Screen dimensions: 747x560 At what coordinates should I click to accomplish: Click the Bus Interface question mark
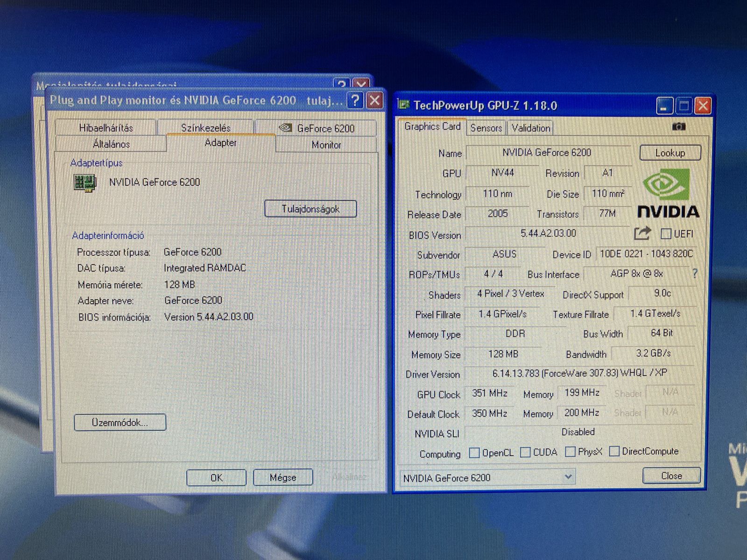tap(695, 273)
